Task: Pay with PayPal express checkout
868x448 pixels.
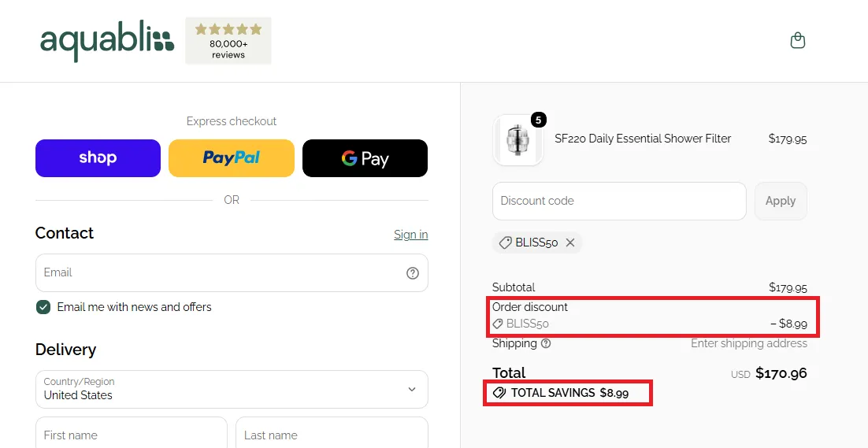Action: point(232,158)
